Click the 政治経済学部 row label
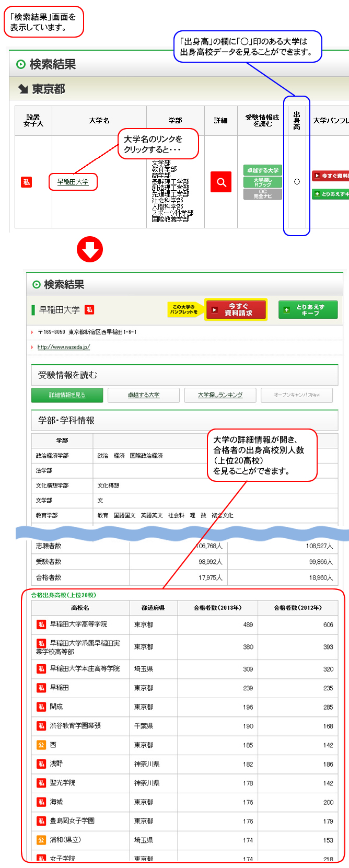This screenshot has height=868, width=349. coord(52,456)
